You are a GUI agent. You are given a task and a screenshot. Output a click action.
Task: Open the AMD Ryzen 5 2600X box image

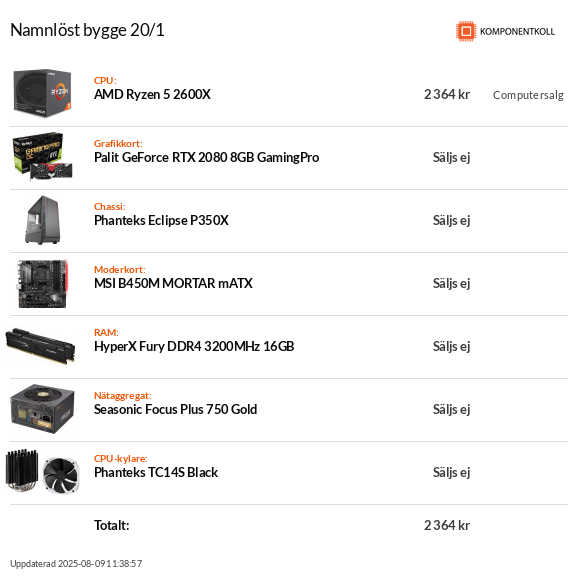click(42, 93)
